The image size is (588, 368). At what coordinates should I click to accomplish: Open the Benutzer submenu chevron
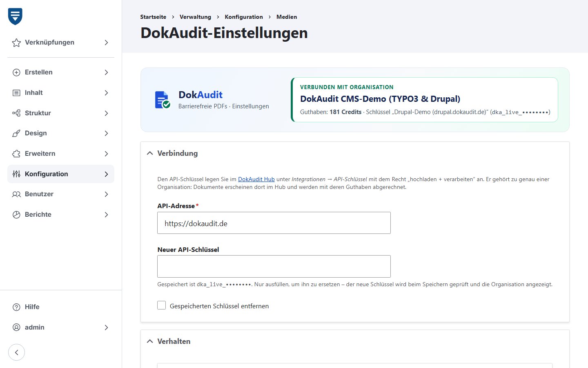(106, 194)
